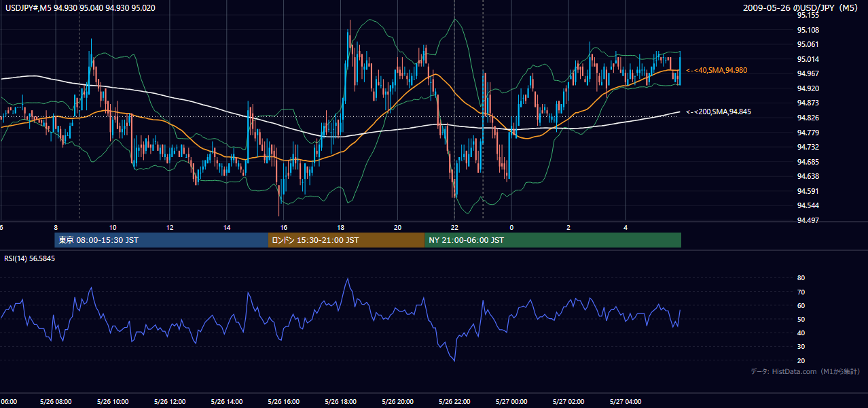Viewport: 868px width, 408px height.
Task: Click hour tick 18 under price chart
Action: 341,228
